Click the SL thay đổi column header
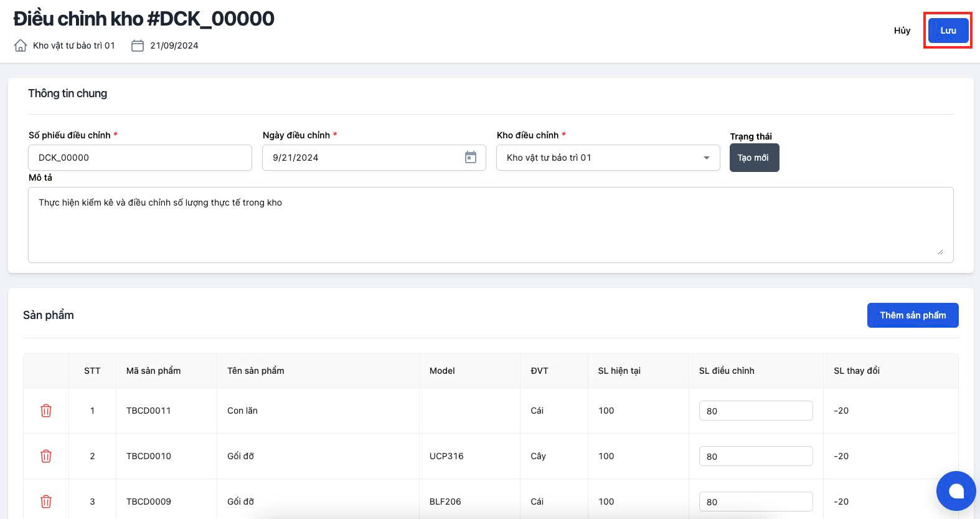Screen dimensions: 980x519 point(856,371)
